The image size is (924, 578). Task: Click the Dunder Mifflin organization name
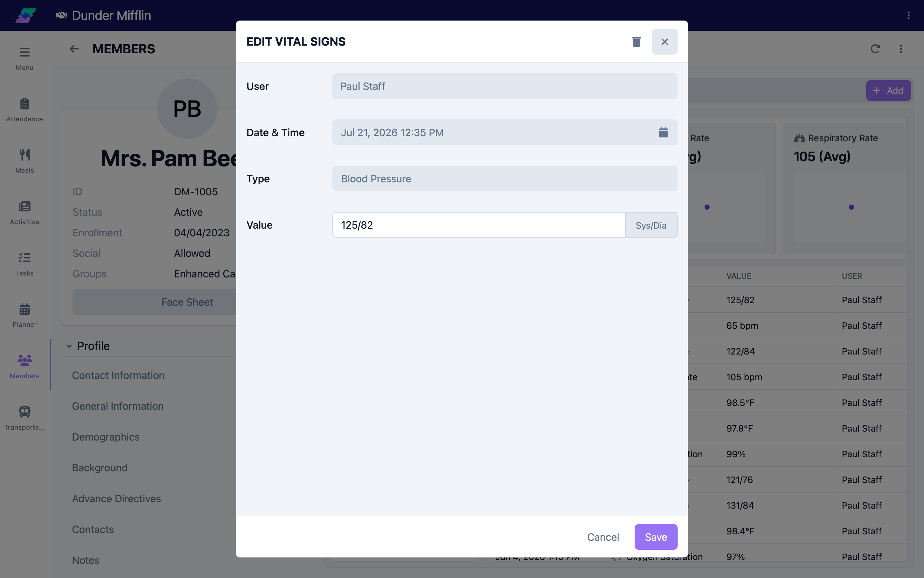coord(111,15)
